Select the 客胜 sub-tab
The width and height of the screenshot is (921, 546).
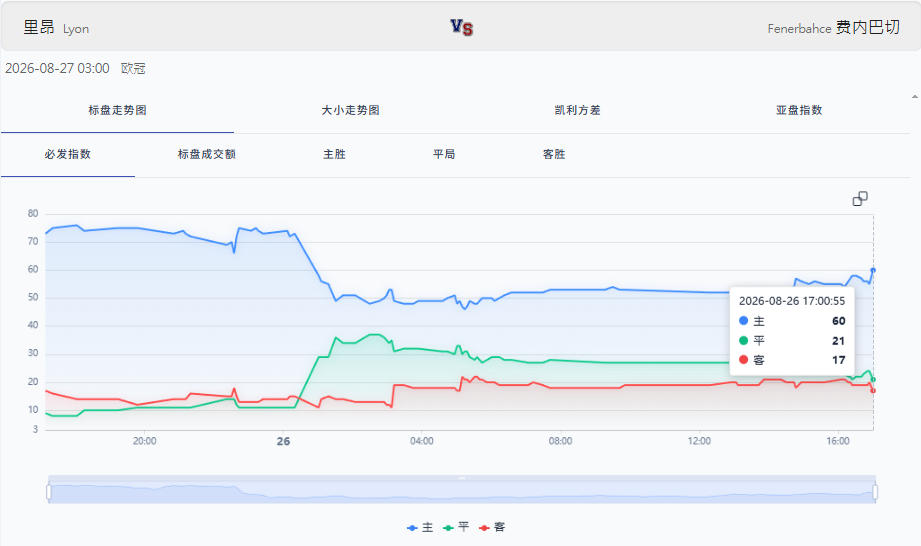click(554, 154)
